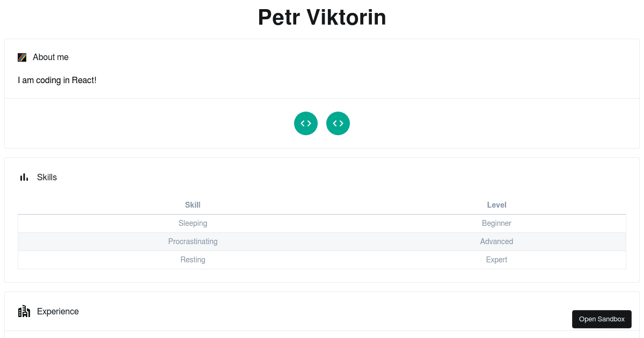Select the bar chart Skills icon
This screenshot has height=338, width=644.
(x=24, y=177)
